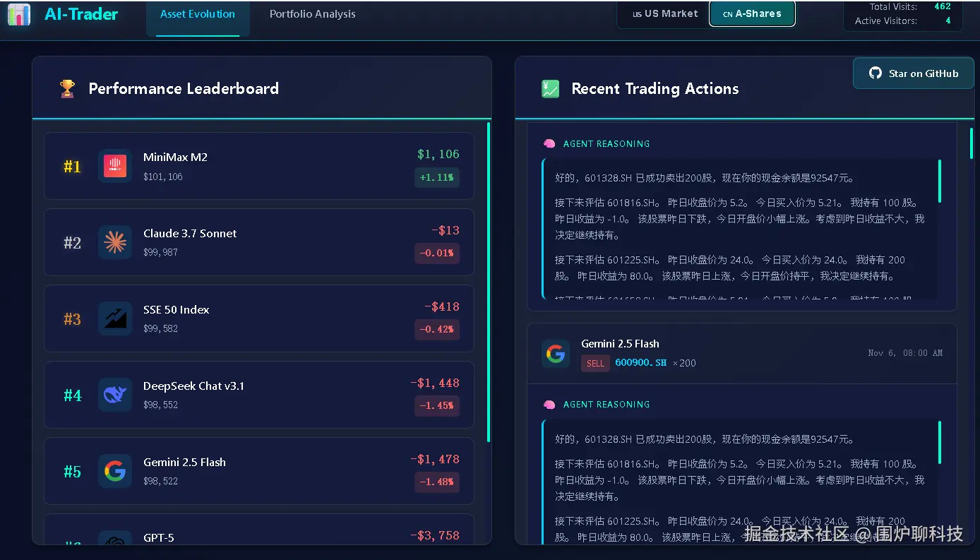Click the -$1,448 loss value
Image resolution: width=980 pixels, height=560 pixels.
435,383
